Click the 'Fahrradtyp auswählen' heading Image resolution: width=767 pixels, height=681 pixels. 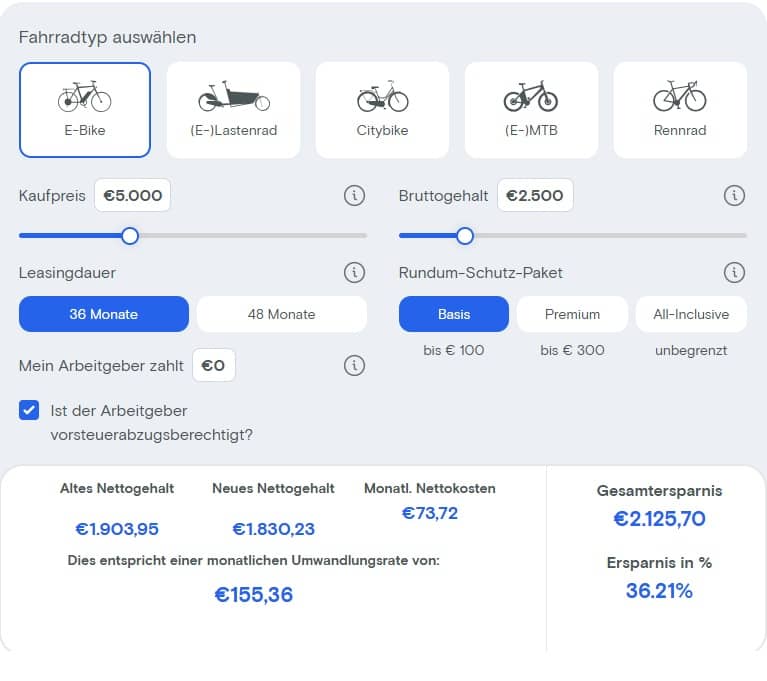(108, 37)
